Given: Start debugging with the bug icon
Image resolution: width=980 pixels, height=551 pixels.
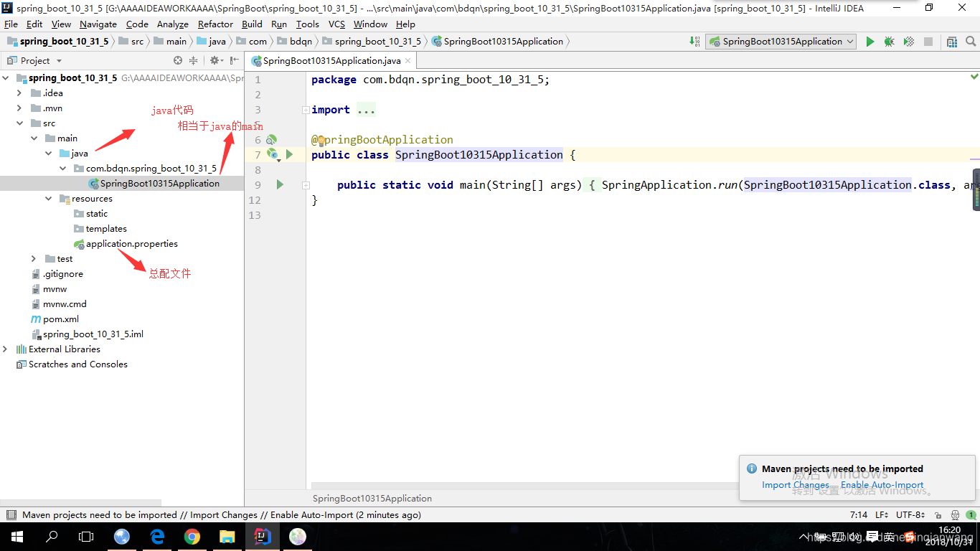Looking at the screenshot, I should [x=889, y=42].
